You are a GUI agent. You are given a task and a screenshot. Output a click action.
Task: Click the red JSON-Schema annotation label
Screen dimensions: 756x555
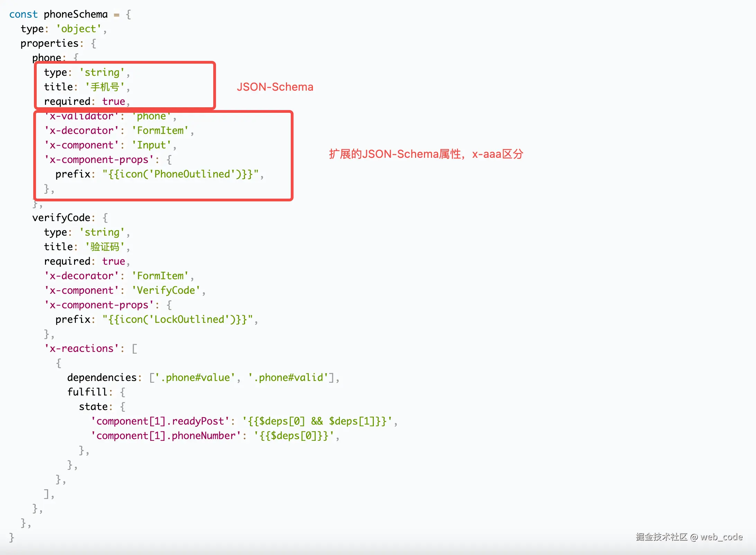275,87
